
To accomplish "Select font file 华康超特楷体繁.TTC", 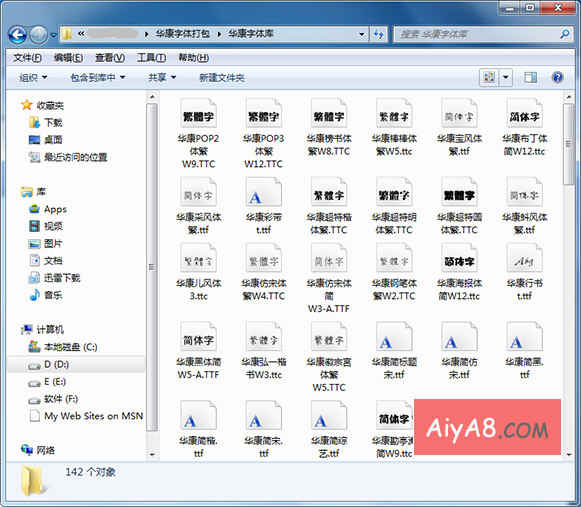I will pos(329,206).
